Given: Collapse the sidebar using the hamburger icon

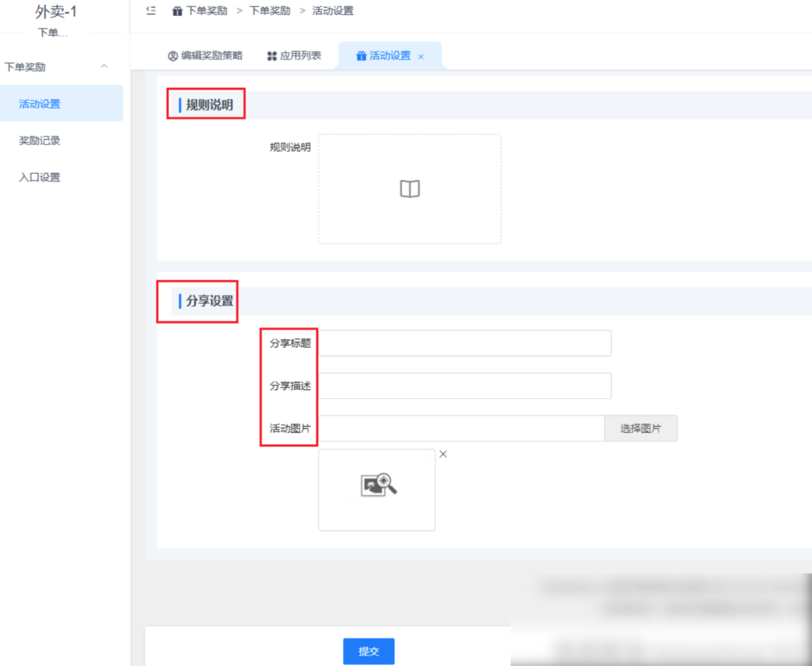Looking at the screenshot, I should pyautogui.click(x=150, y=10).
